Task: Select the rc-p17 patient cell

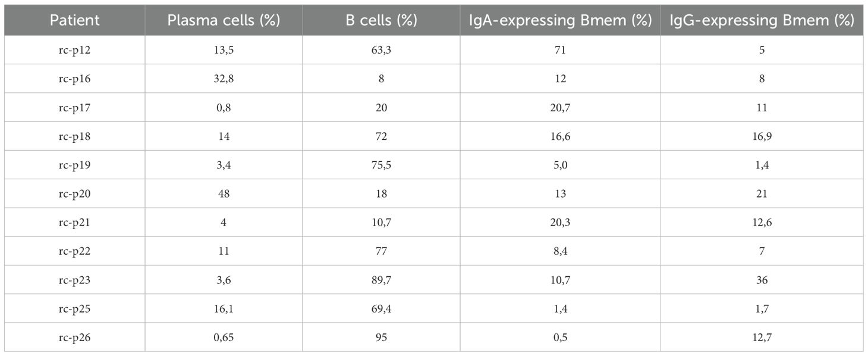Action: click(x=75, y=107)
